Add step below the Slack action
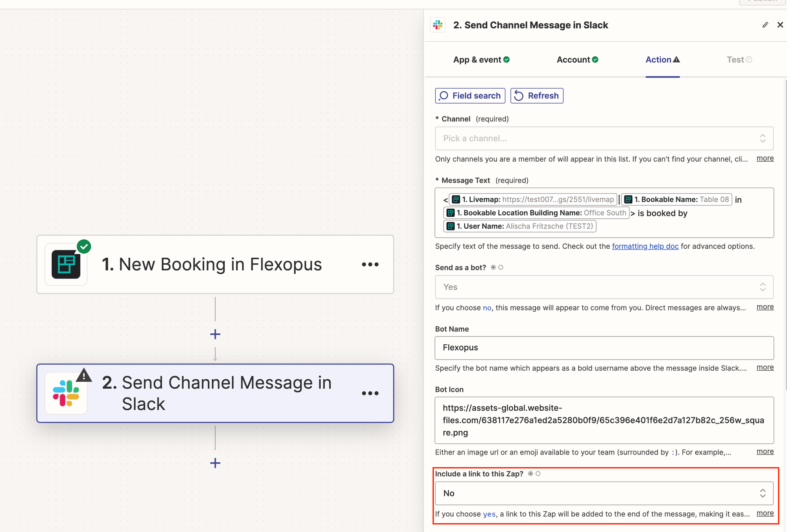 click(x=215, y=463)
